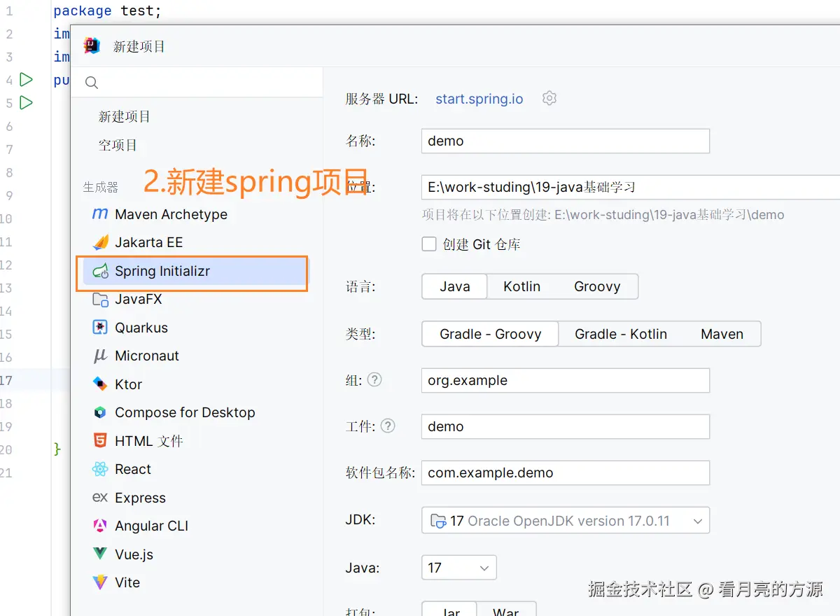The height and width of the screenshot is (616, 840).
Task: Select Spring Initializr generator
Action: pos(195,271)
